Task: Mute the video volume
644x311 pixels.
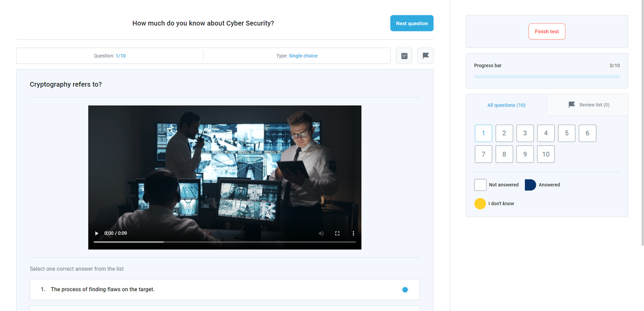Action: 321,233
